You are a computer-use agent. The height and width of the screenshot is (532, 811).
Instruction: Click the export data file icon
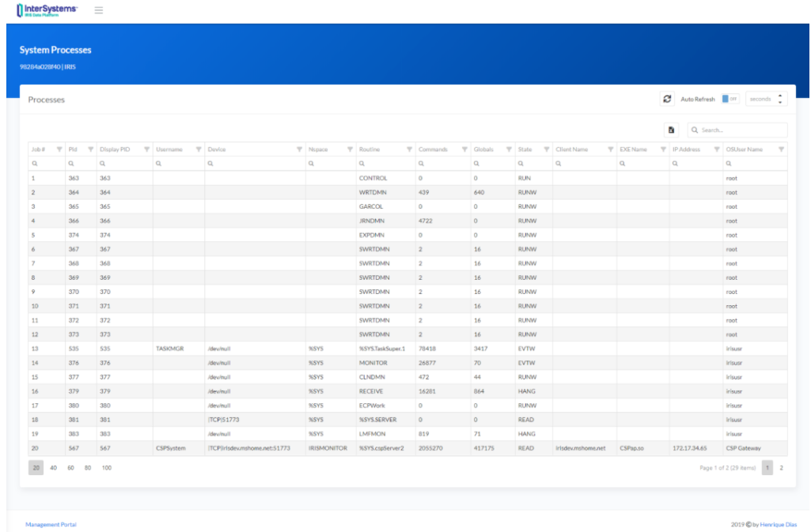pyautogui.click(x=671, y=130)
